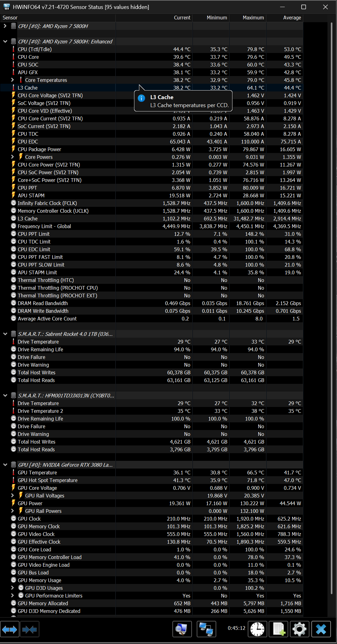Click the Minimum column header

(211, 18)
